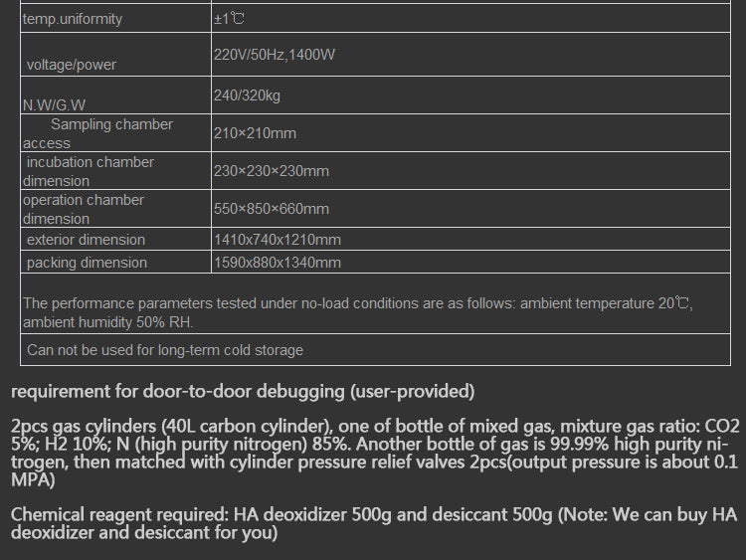This screenshot has width=746, height=560.
Task: Click the N.W/G.W label cell
Action: tap(115, 95)
